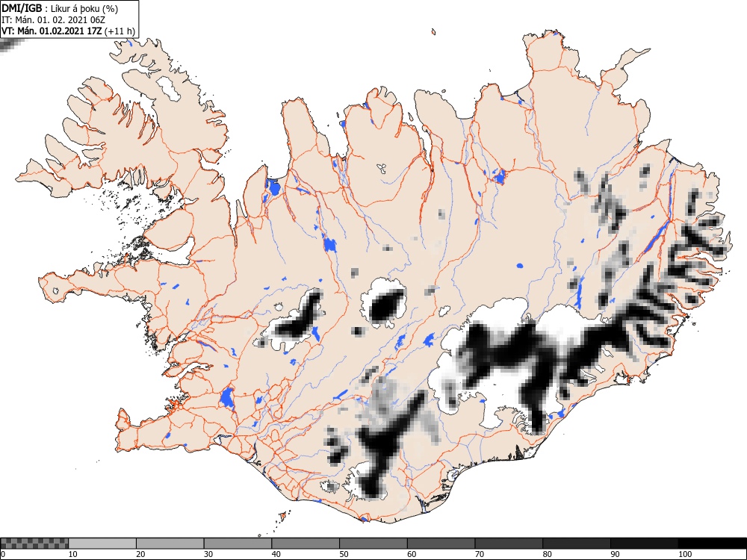Click the legend tick label '40'
Viewport: 747px width, 560px height.
click(276, 554)
